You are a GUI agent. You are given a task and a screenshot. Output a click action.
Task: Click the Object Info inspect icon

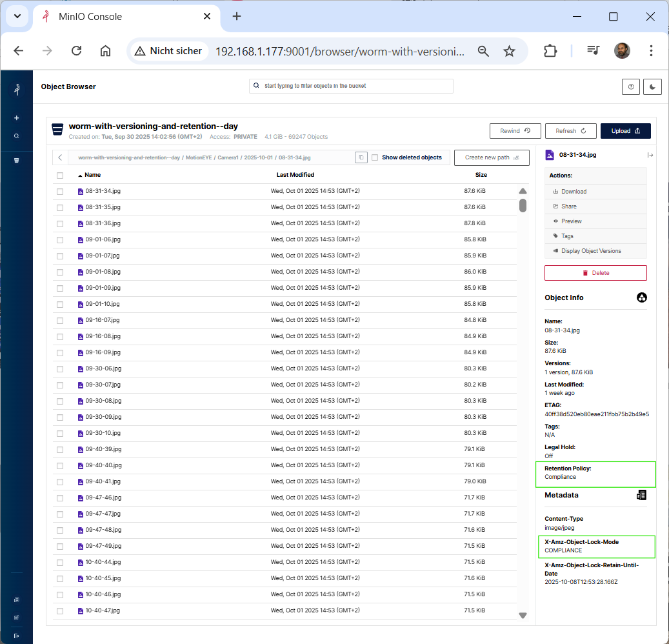pyautogui.click(x=641, y=297)
